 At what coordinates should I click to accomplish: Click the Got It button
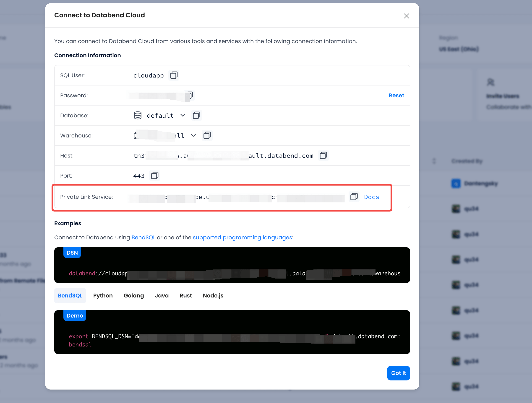(398, 373)
